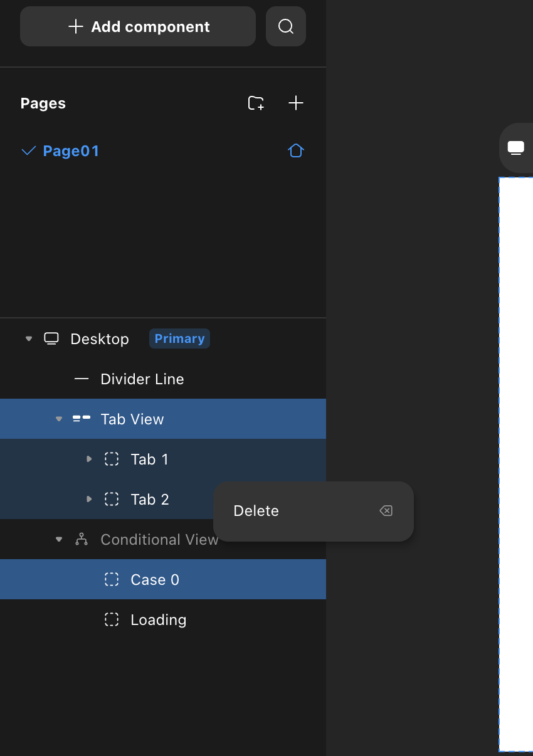This screenshot has height=756, width=533.
Task: Expand the Tab 1 layer
Action: click(x=89, y=459)
